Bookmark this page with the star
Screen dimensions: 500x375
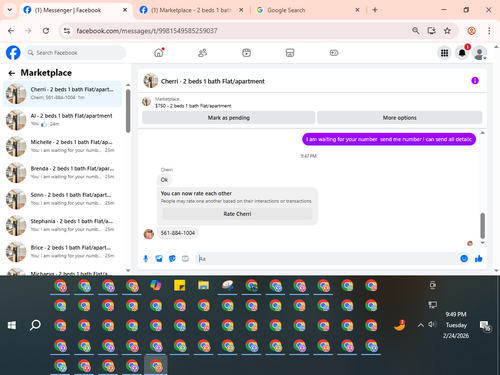coord(447,31)
